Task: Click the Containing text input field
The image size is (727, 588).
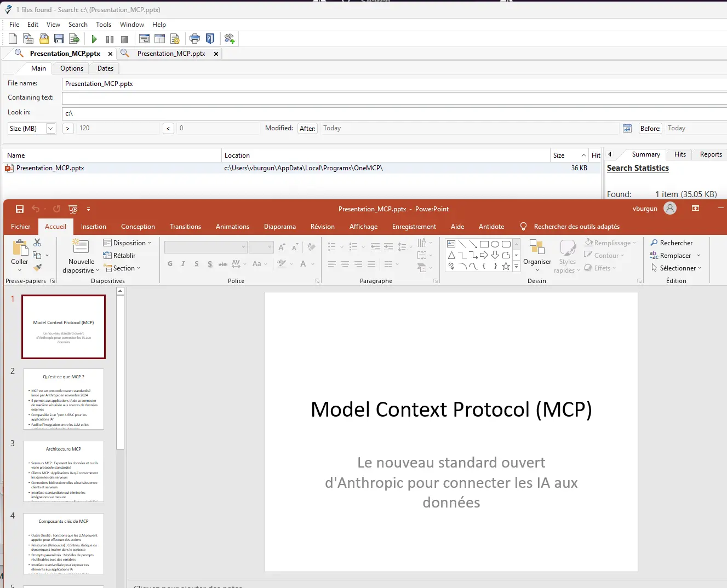Action: point(394,98)
